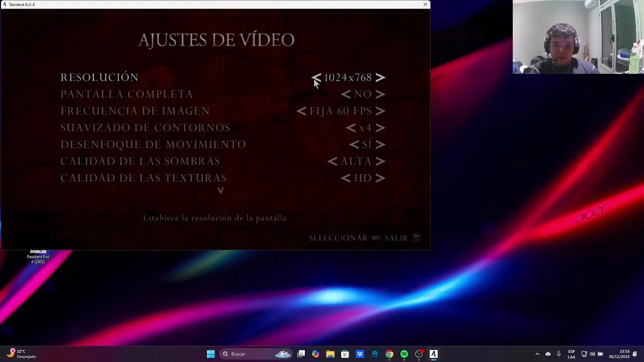Click the HD texture quality value
The height and width of the screenshot is (362, 644).
click(363, 178)
